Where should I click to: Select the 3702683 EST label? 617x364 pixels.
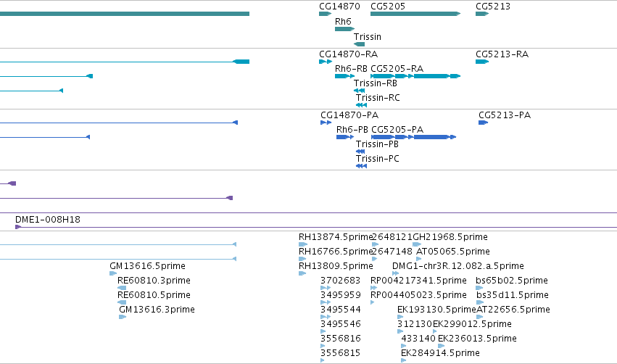click(340, 281)
